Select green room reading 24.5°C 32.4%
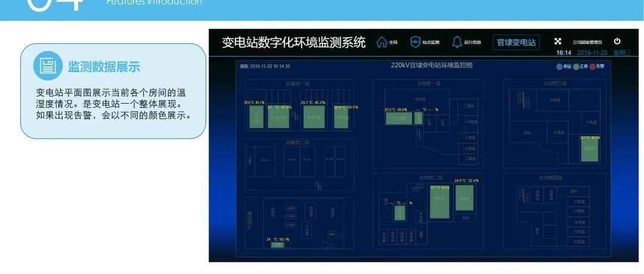 tap(465, 198)
